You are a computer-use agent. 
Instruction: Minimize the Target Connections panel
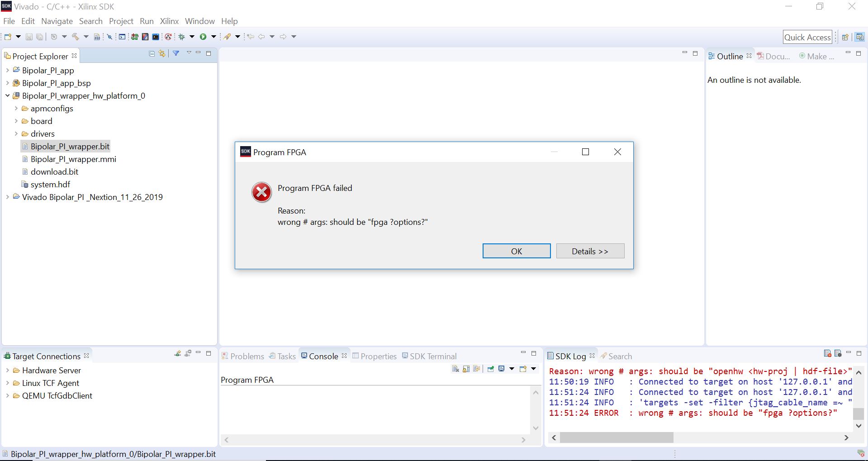198,353
